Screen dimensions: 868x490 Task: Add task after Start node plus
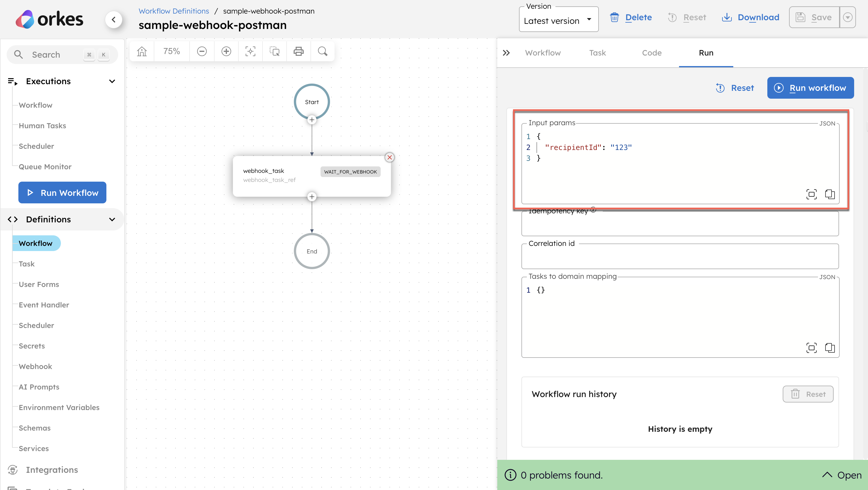(x=312, y=120)
